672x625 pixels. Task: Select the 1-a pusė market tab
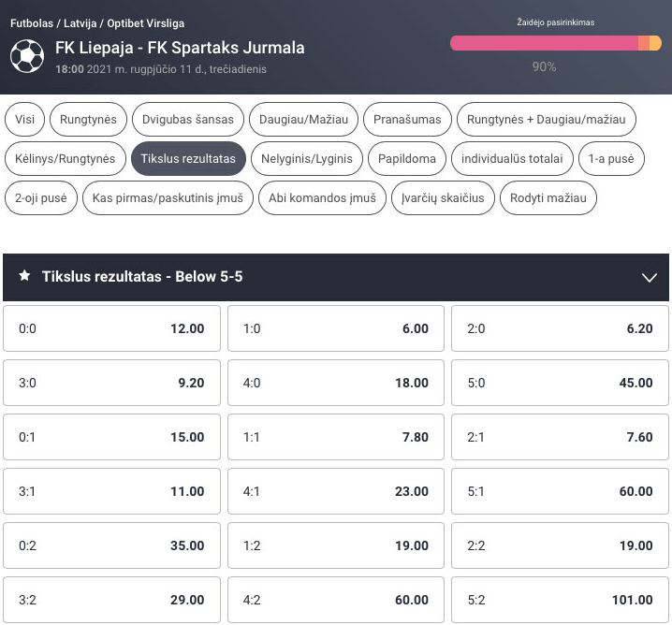pyautogui.click(x=611, y=158)
